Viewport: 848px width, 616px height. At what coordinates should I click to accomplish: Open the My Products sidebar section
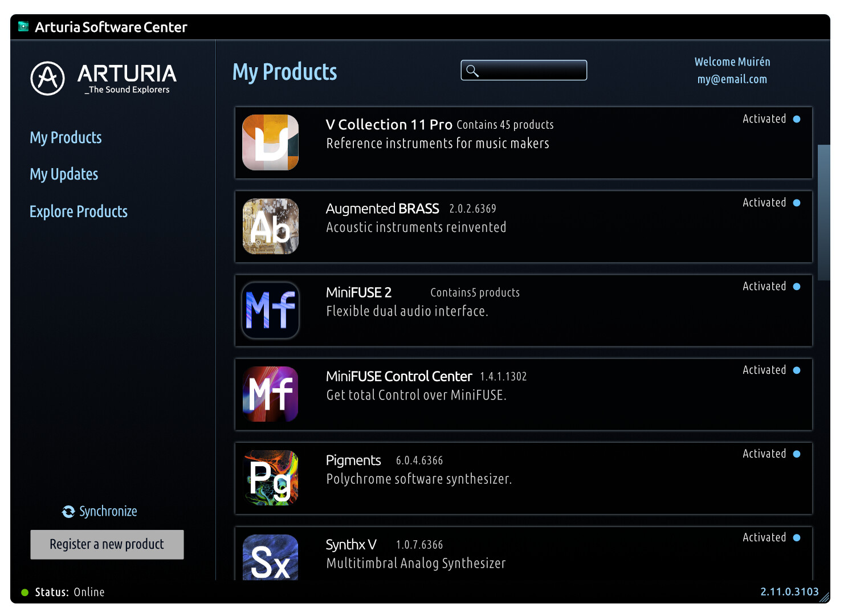66,138
